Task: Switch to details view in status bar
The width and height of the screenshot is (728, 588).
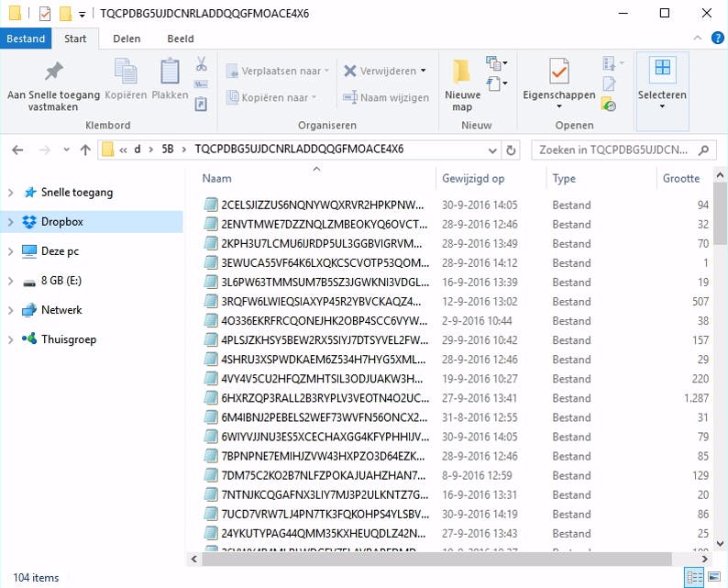Action: pos(694,577)
